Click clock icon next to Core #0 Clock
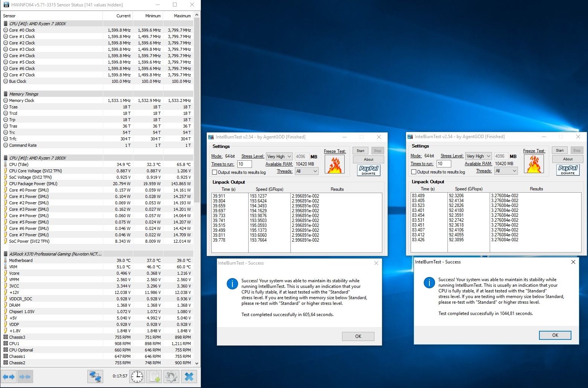The height and width of the screenshot is (388, 588). click(6, 30)
